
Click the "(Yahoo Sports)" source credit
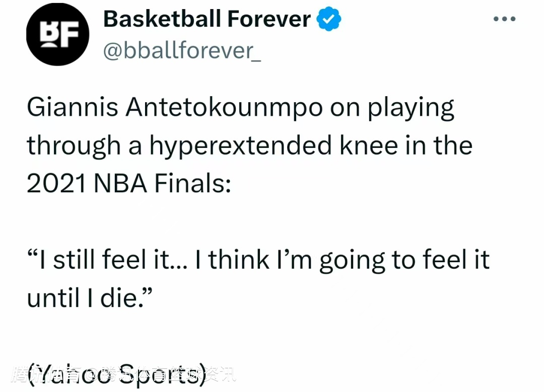pyautogui.click(x=117, y=375)
